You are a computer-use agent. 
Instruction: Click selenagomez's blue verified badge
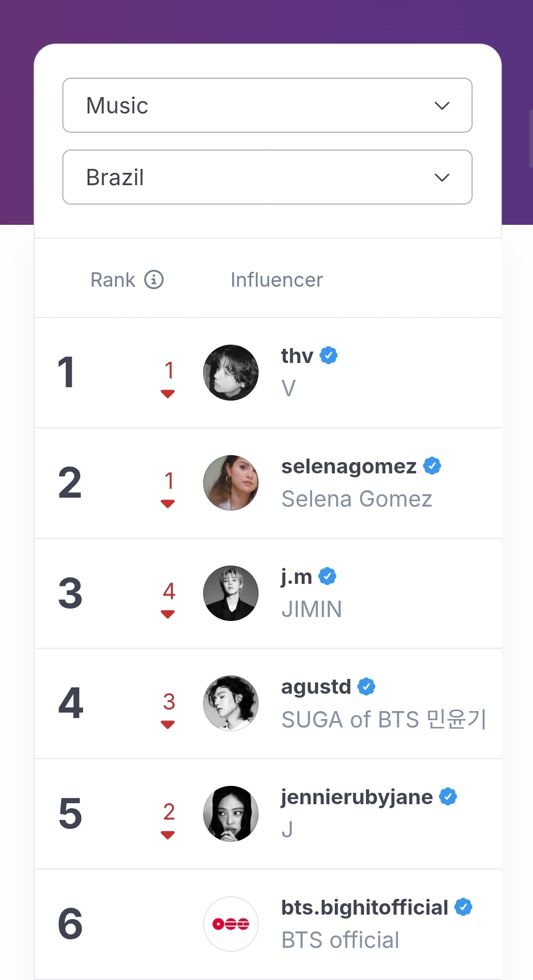pyautogui.click(x=432, y=466)
